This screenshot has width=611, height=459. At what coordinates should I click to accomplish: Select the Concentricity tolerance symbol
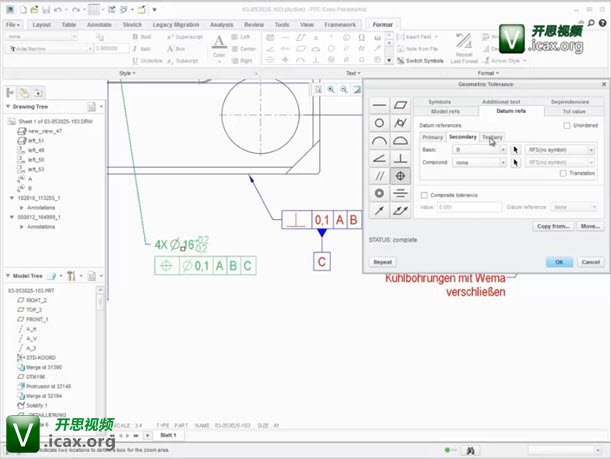click(379, 193)
